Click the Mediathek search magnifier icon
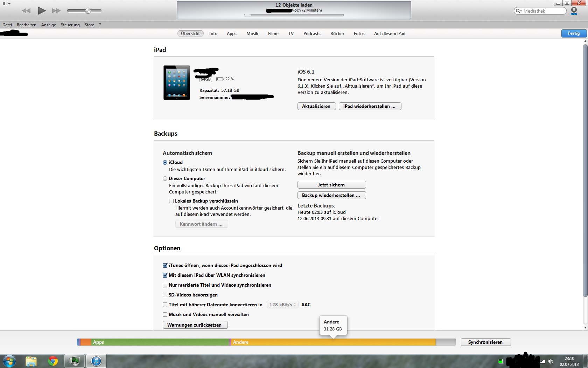 click(x=518, y=11)
